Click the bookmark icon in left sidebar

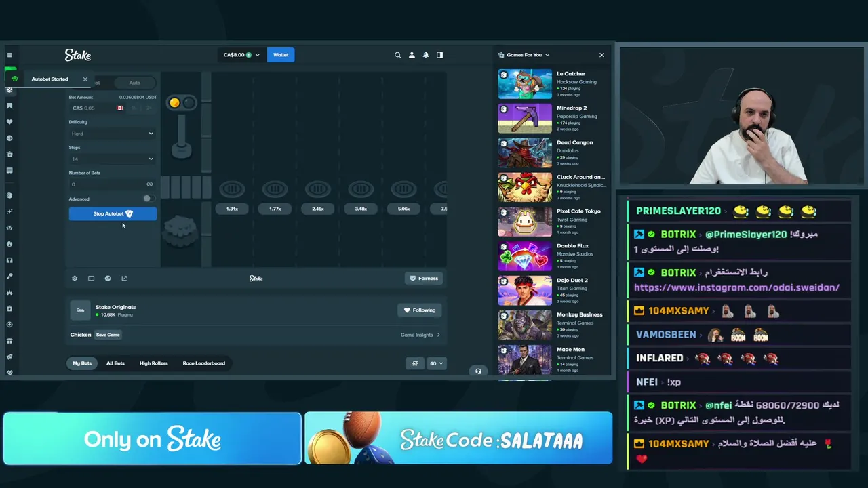pos(9,106)
